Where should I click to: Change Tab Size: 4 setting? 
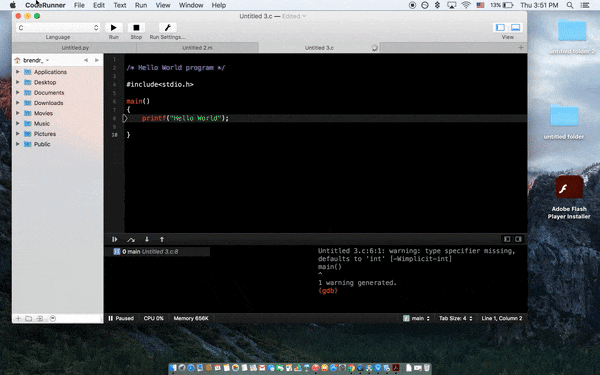coord(455,318)
